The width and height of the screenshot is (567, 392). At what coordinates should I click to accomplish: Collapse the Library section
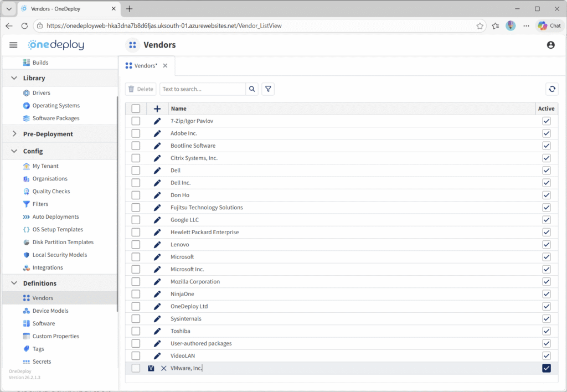coord(14,78)
